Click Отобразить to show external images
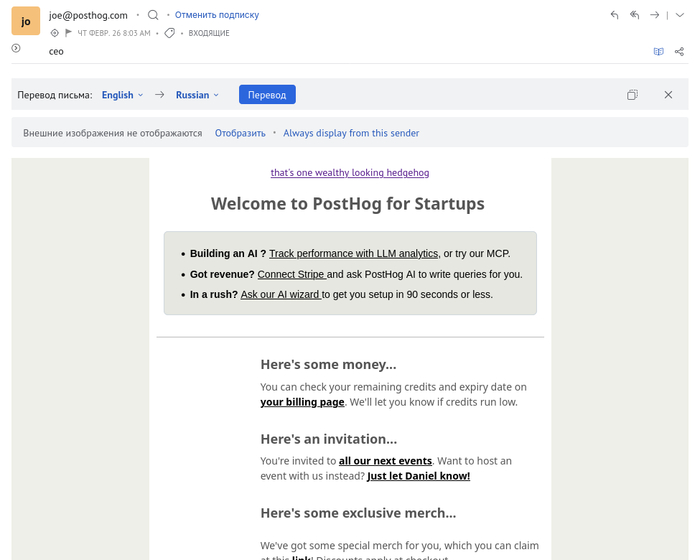This screenshot has width=700, height=560. [240, 133]
